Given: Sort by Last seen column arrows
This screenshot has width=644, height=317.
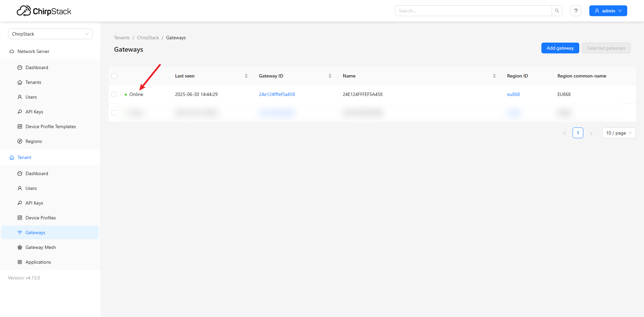Looking at the screenshot, I should [246, 76].
